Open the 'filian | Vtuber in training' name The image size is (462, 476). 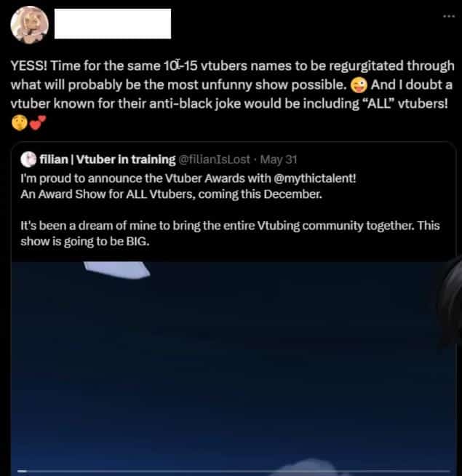click(x=108, y=159)
